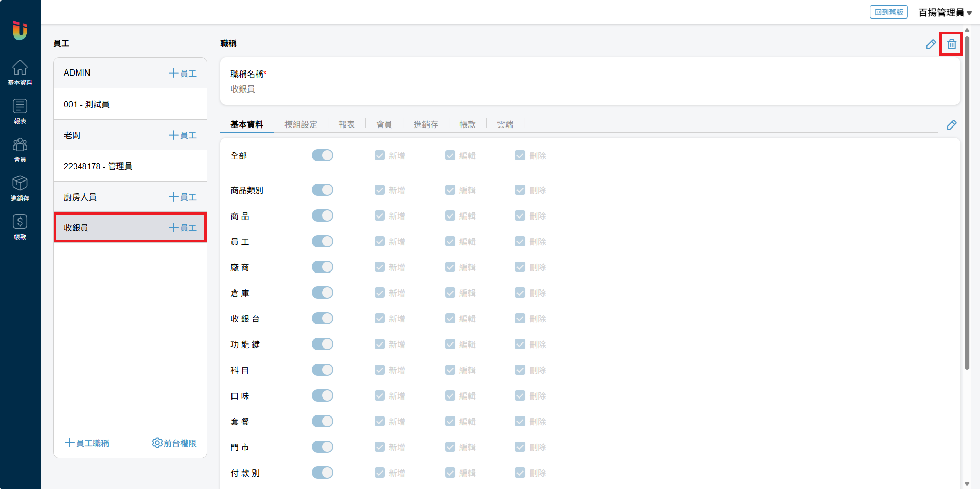980x489 pixels.
Task: Click the 回到舊版 button
Action: pyautogui.click(x=888, y=12)
